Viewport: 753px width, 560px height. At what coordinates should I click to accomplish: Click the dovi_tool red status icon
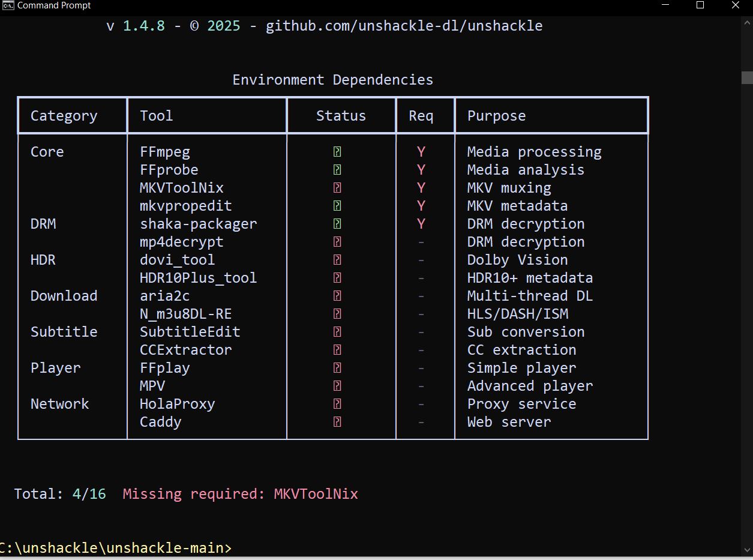coord(337,260)
